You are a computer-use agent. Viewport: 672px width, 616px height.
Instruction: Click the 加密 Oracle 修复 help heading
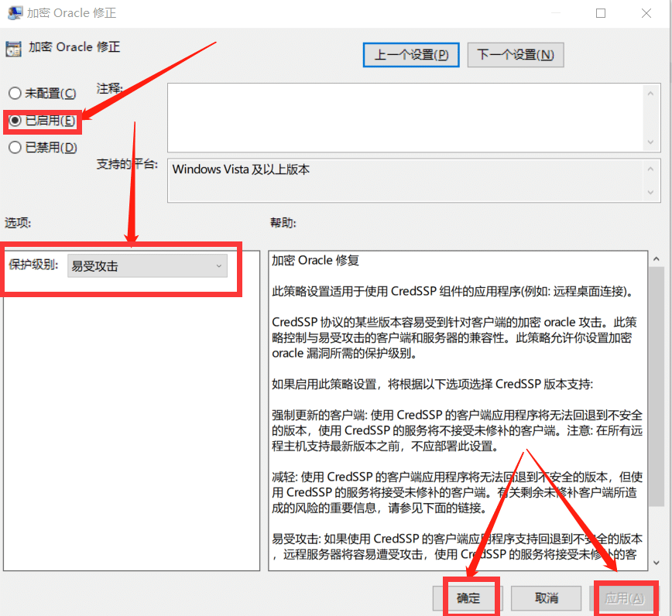(315, 261)
